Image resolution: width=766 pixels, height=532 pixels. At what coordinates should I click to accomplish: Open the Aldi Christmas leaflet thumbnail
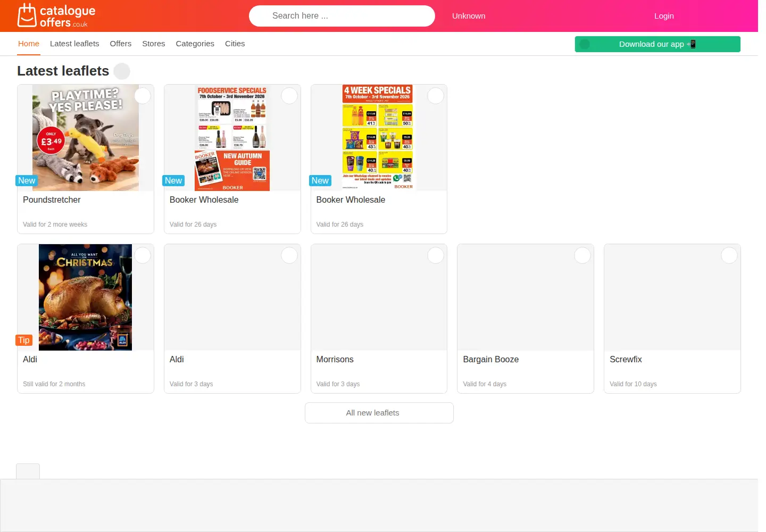point(86,297)
